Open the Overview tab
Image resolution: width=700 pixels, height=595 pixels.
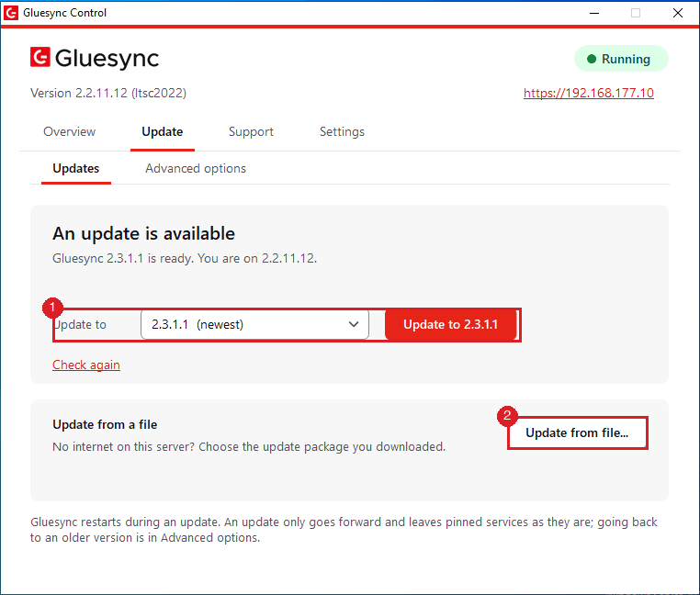pos(69,131)
